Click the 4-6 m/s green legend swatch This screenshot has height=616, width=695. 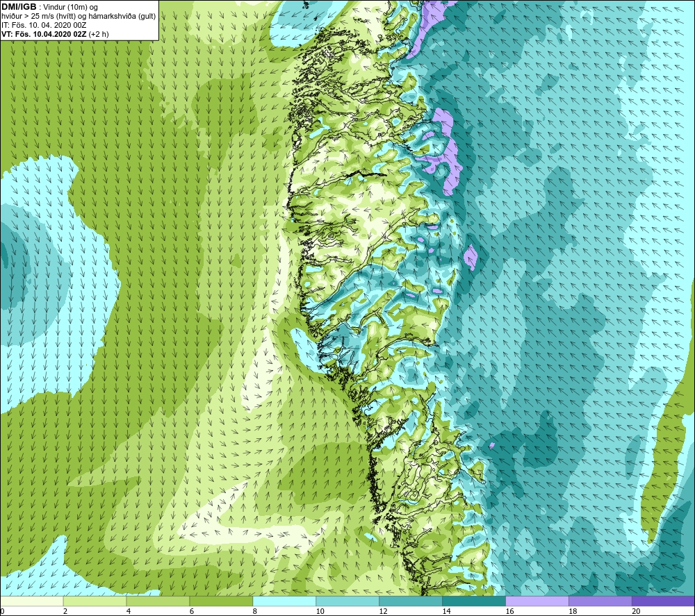158,601
